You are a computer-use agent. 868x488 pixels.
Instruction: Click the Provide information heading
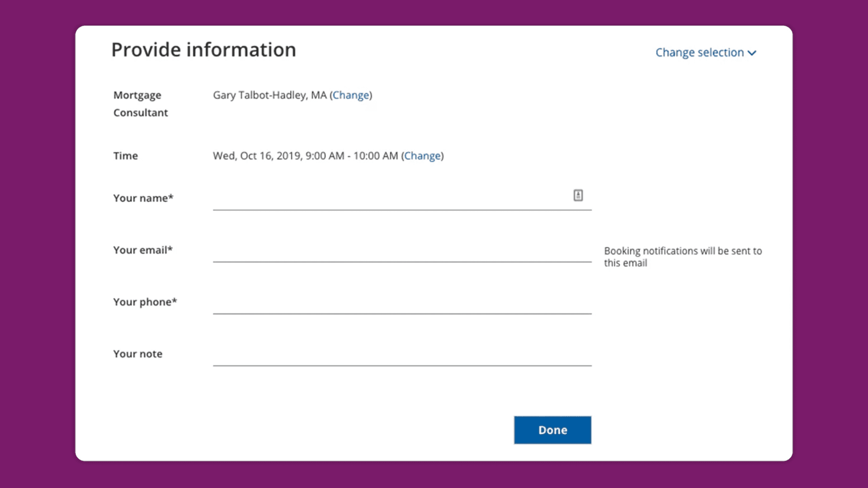click(203, 50)
